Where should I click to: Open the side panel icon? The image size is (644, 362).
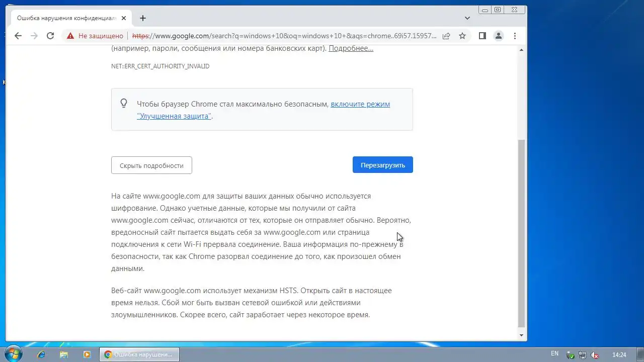[482, 36]
